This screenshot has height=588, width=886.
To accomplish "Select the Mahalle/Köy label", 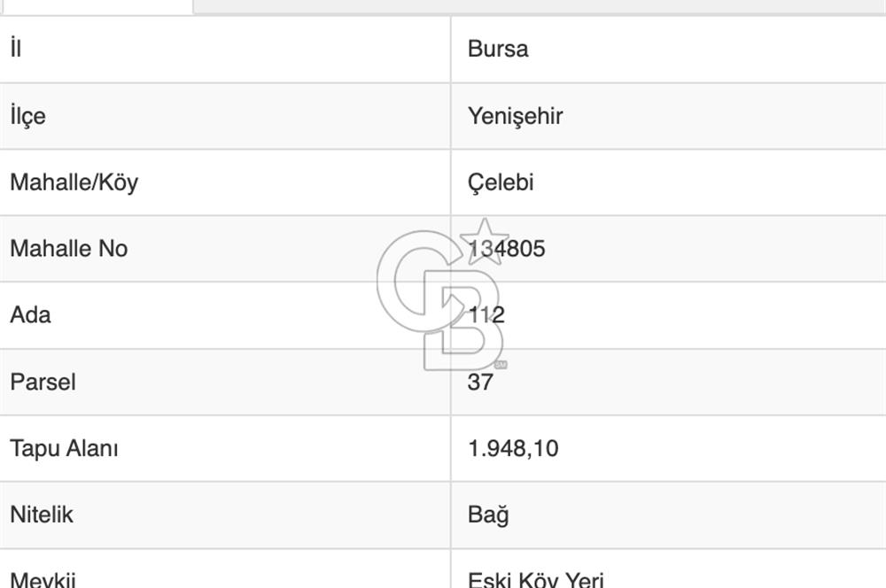I will (75, 182).
